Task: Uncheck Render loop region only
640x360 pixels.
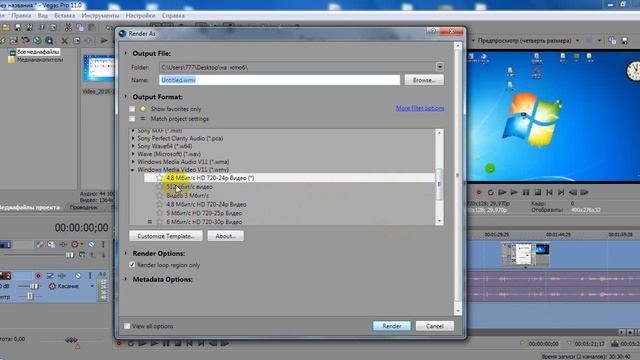Action: pyautogui.click(x=132, y=265)
